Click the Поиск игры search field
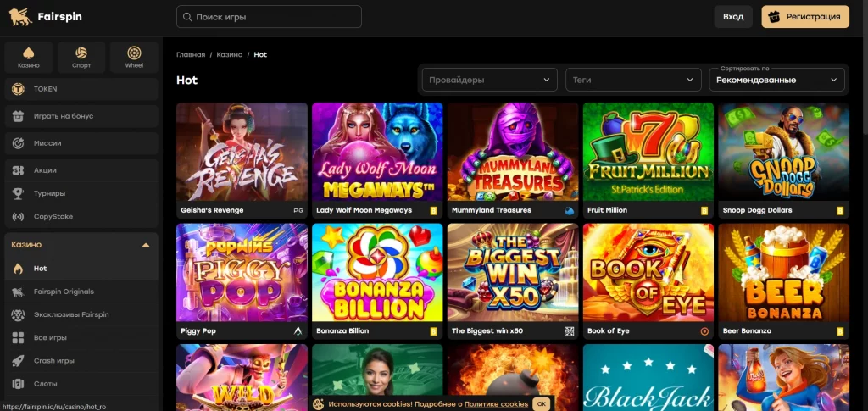The width and height of the screenshot is (868, 411). pos(269,17)
